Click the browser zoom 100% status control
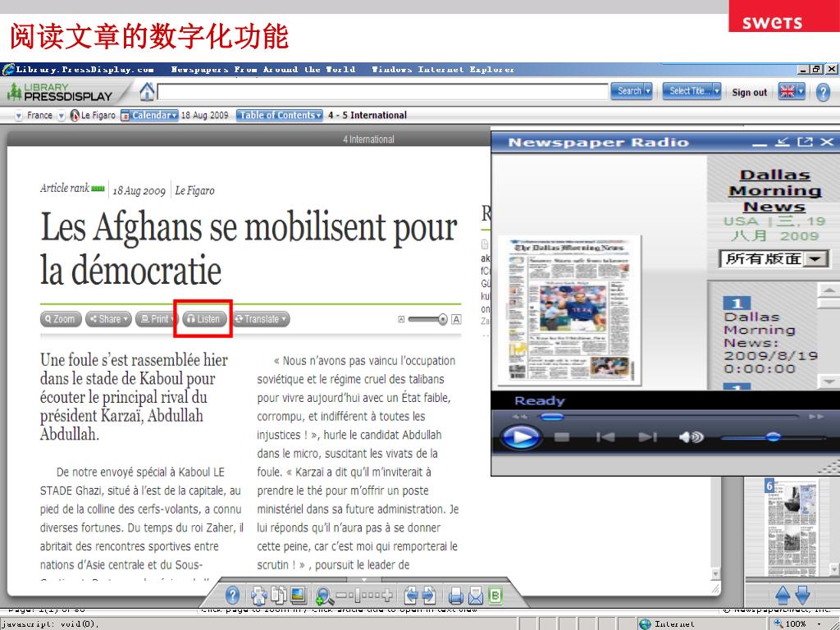 point(797,623)
